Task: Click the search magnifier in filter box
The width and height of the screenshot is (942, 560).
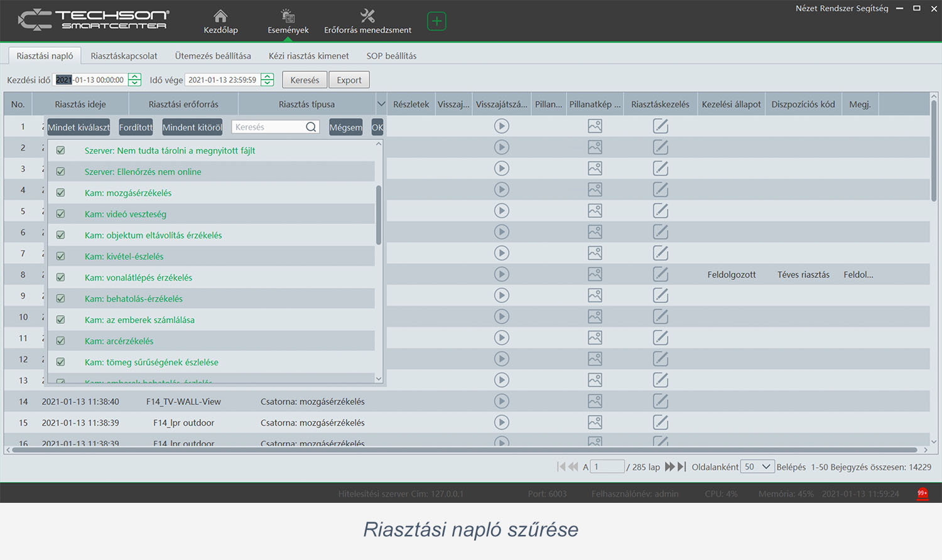Action: (311, 127)
